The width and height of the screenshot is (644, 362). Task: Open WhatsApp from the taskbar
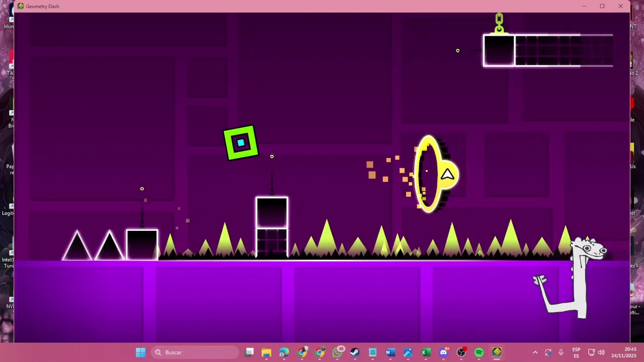(338, 352)
